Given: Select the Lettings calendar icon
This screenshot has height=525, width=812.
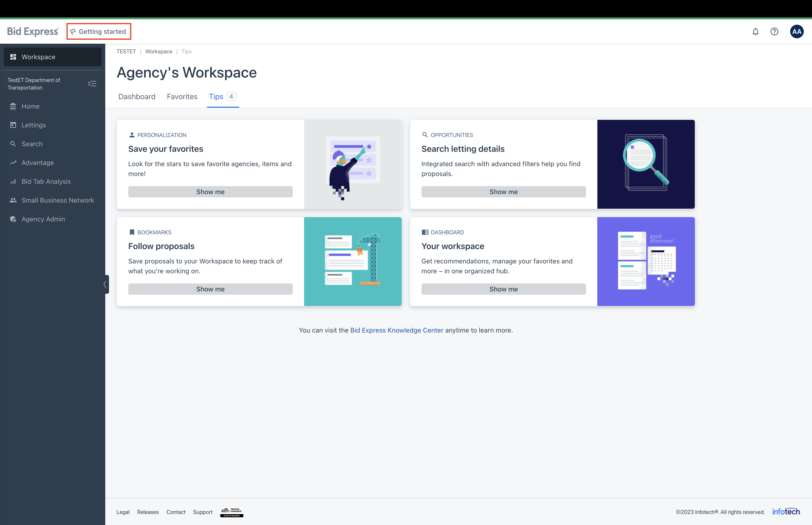Looking at the screenshot, I should (13, 125).
